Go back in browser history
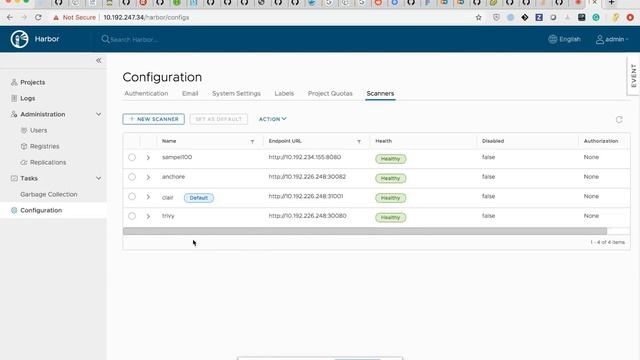 10,18
